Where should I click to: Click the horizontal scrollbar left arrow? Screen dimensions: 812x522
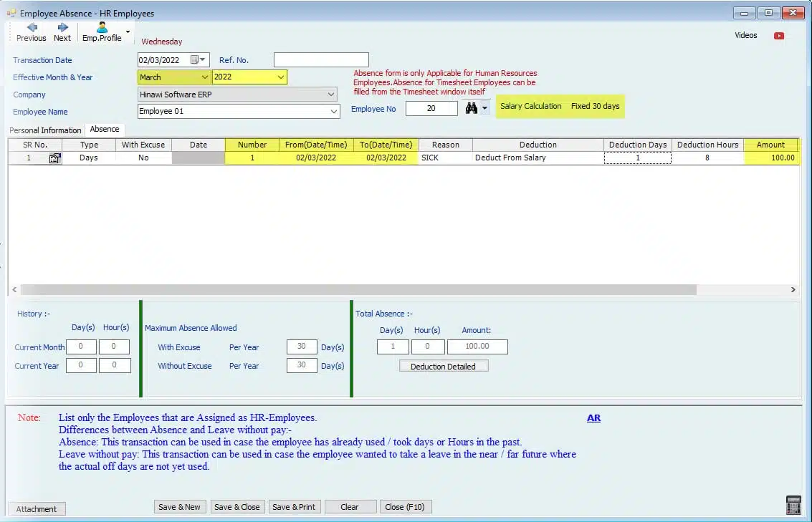[14, 290]
